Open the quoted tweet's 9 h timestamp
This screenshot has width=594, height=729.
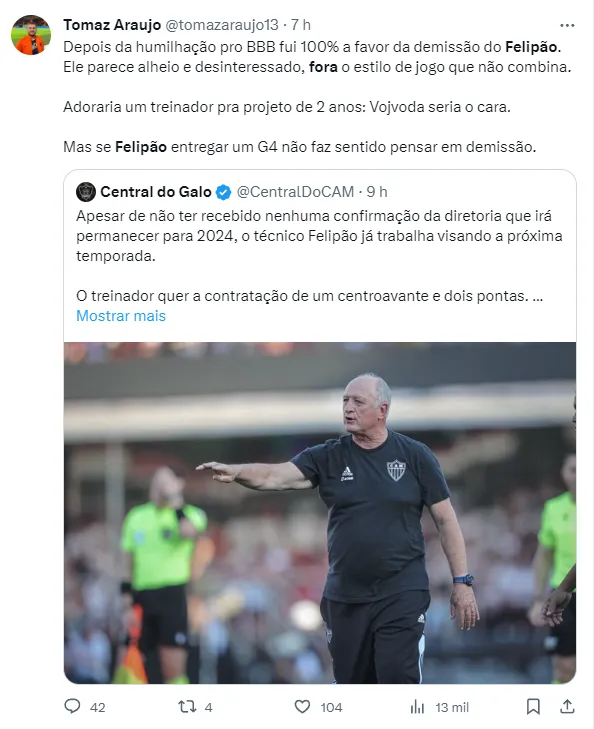(377, 192)
